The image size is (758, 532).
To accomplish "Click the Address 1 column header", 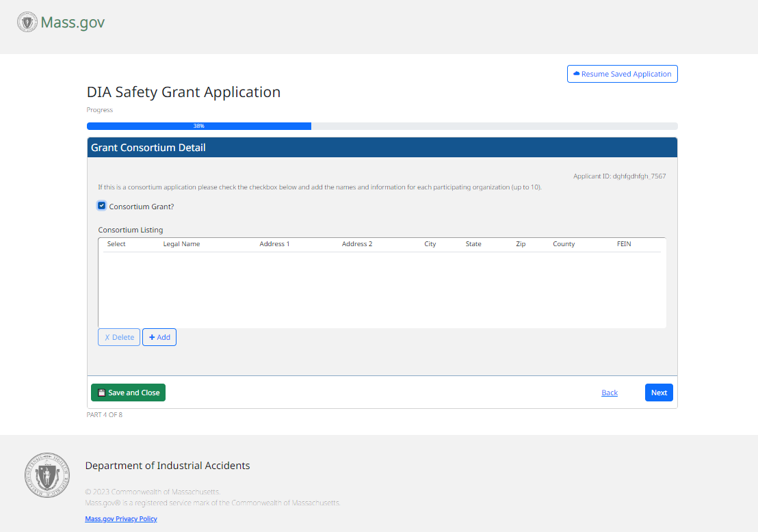I will pos(274,244).
